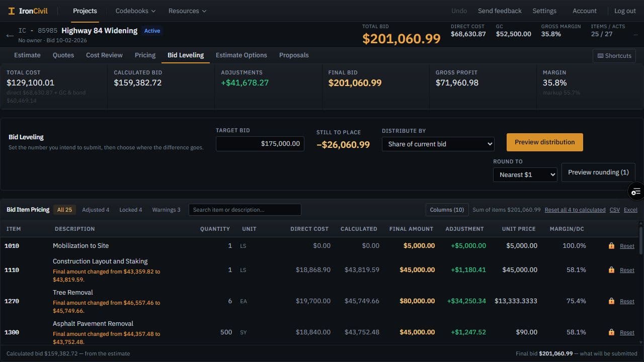Reset the Mobilization to Site row
This screenshot has height=362, width=644.
[627, 246]
